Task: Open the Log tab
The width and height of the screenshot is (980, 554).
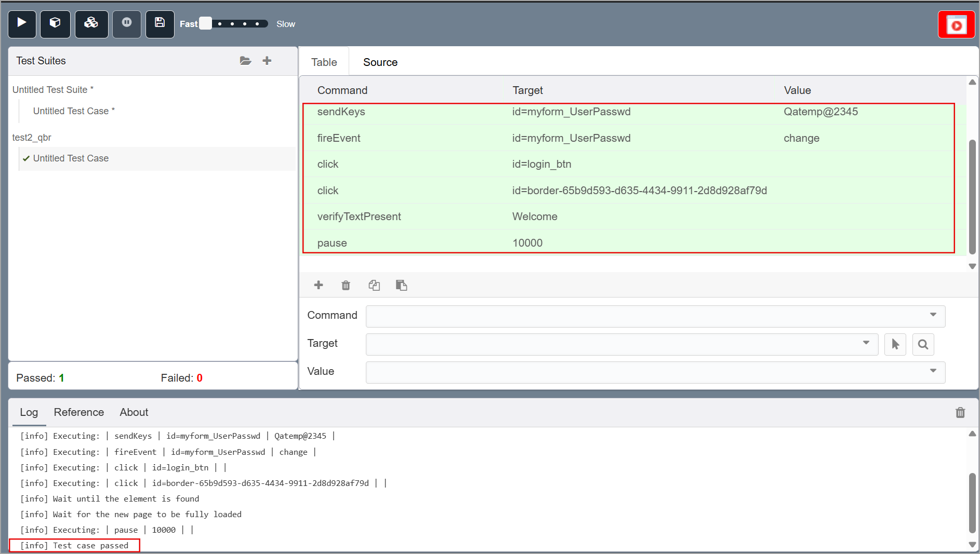Action: coord(29,412)
